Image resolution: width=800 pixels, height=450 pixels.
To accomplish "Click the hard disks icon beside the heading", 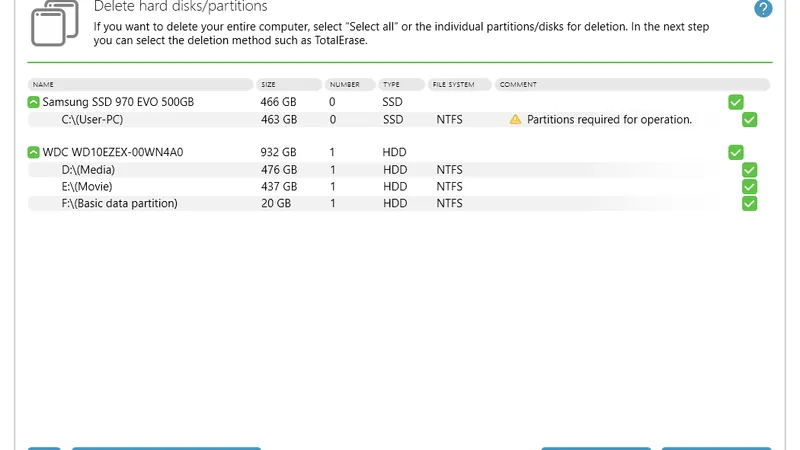I will tap(55, 22).
